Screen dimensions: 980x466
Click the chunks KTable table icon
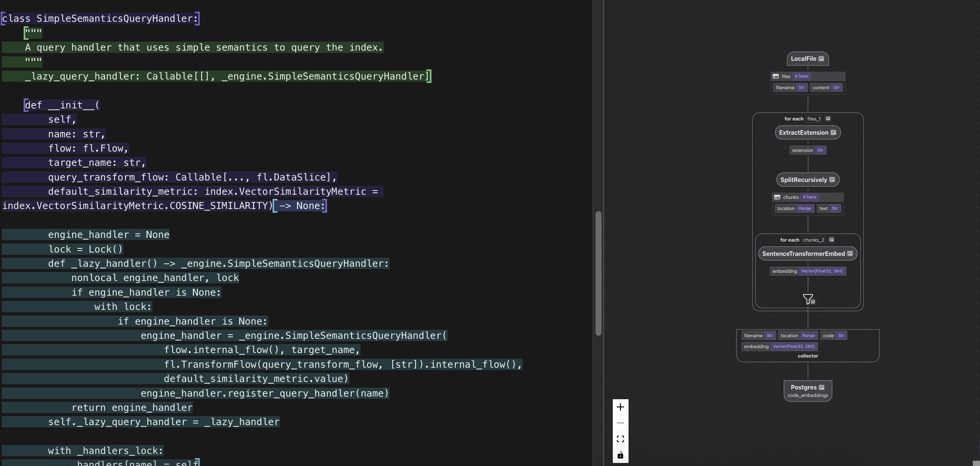tap(777, 197)
